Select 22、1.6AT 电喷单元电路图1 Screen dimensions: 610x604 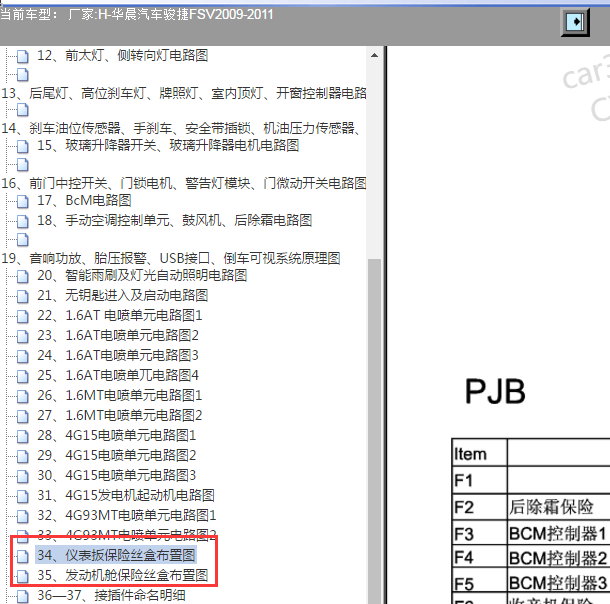pyautogui.click(x=120, y=315)
